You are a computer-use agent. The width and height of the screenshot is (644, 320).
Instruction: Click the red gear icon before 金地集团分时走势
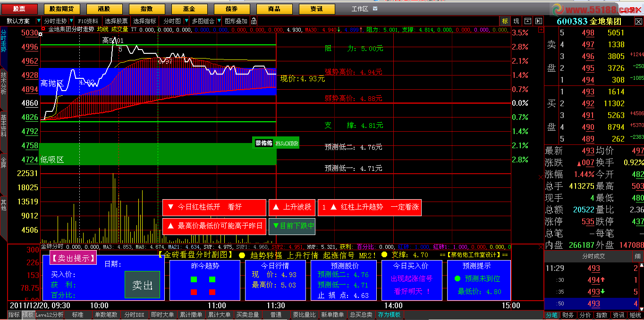(42, 29)
